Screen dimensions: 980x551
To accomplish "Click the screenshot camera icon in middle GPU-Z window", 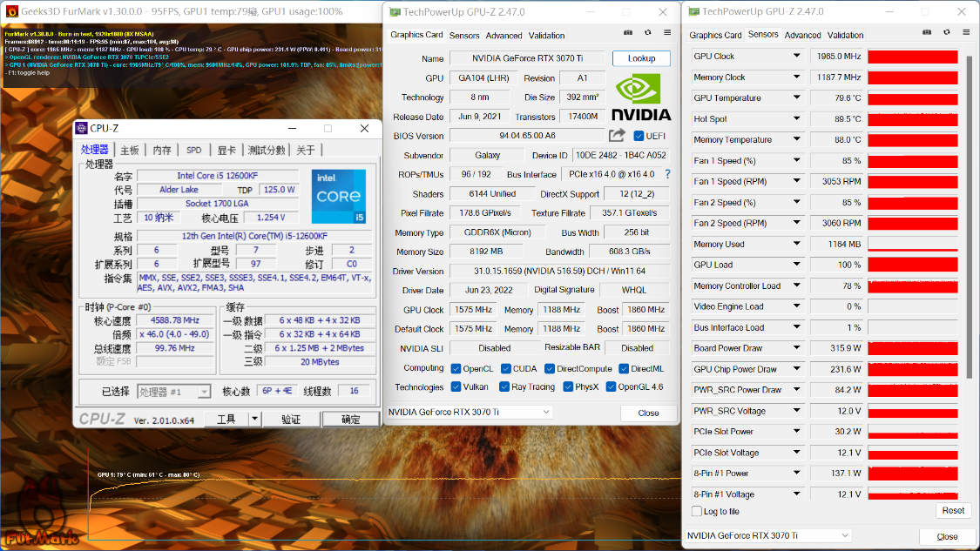I will [628, 32].
